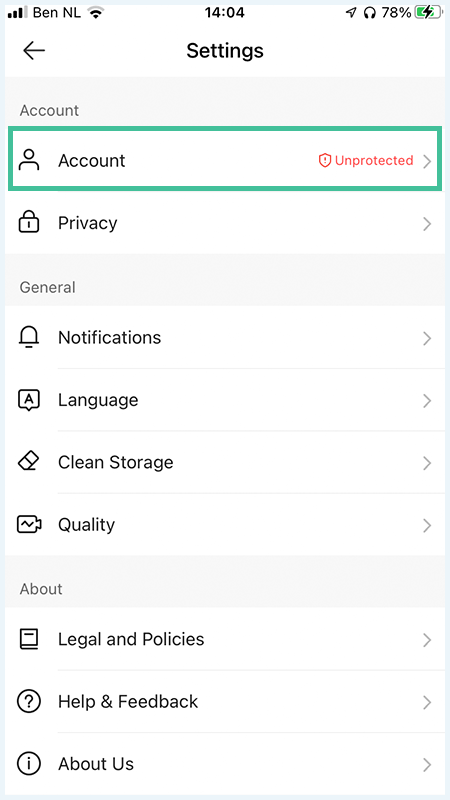450x800 pixels.
Task: Click the Privacy padlock icon
Action: [29, 223]
